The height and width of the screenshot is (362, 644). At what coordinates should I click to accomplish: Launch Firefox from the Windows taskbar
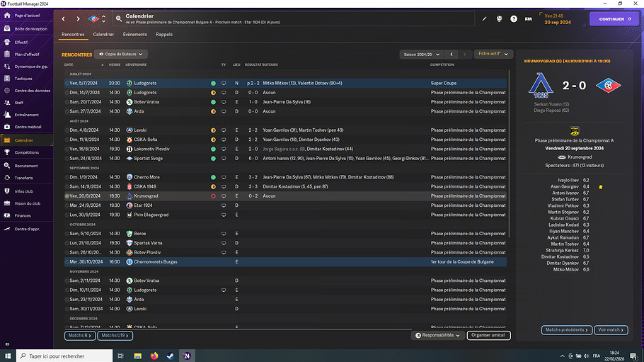tap(154, 356)
